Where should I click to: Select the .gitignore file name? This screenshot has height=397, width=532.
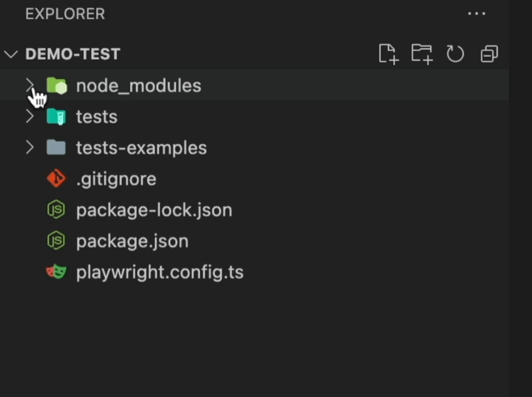pos(116,179)
